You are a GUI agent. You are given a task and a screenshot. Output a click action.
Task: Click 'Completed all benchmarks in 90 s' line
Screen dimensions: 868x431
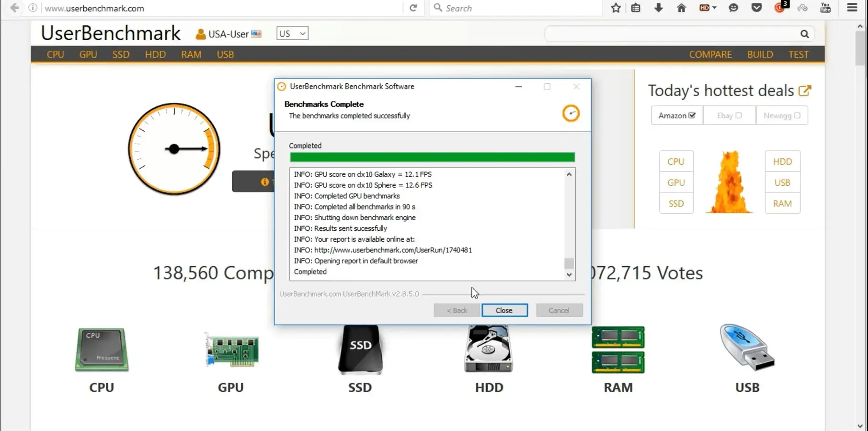354,207
